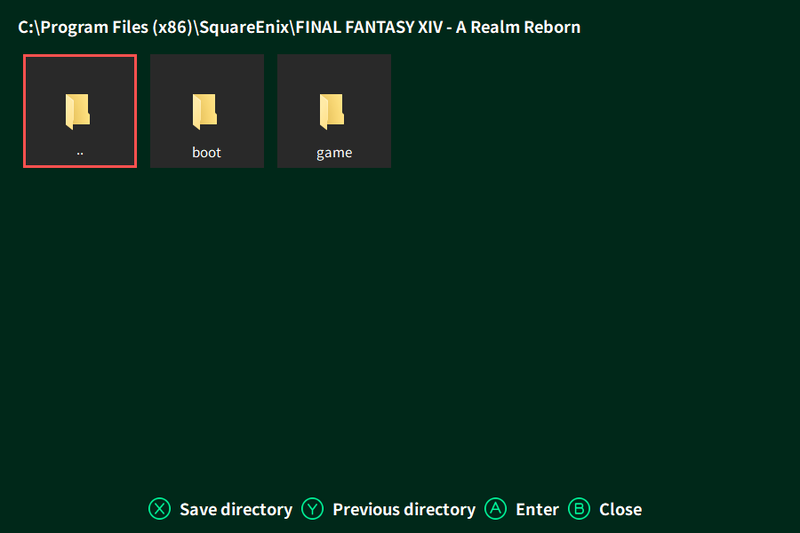Click the B Close button icon
The width and height of the screenshot is (800, 533).
click(x=579, y=509)
